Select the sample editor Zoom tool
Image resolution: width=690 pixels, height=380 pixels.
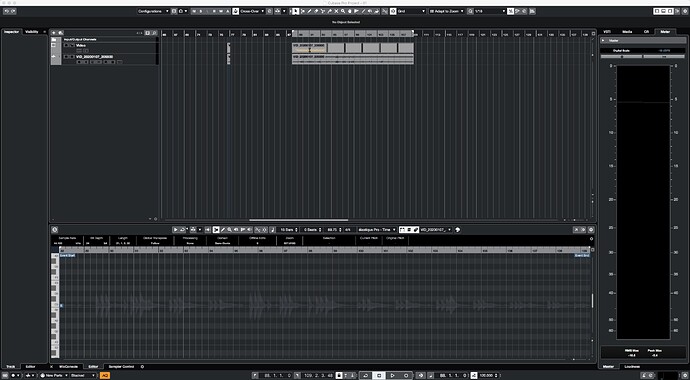(x=229, y=229)
